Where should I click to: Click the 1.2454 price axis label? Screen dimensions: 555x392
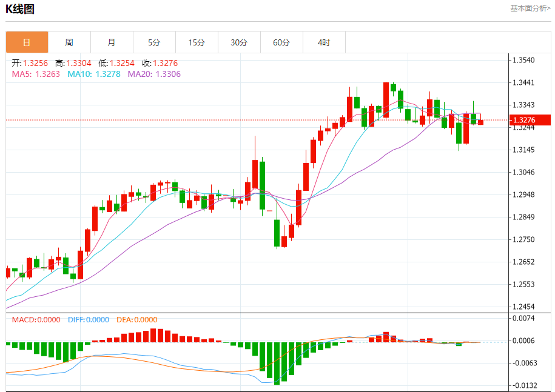tap(523, 307)
